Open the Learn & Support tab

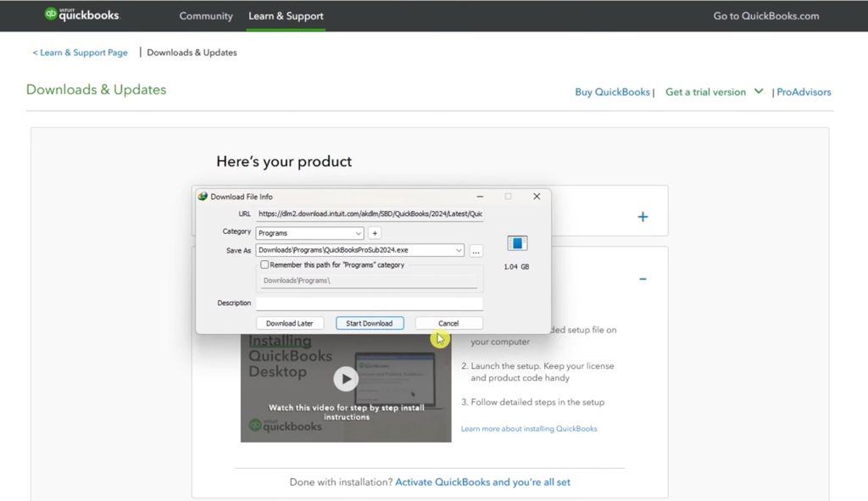[x=286, y=16]
